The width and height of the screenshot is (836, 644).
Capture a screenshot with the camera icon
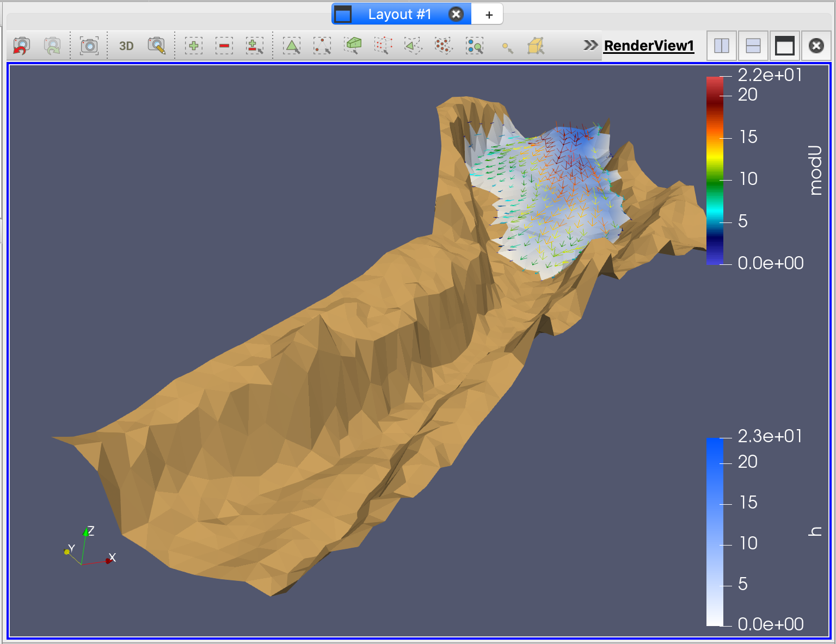click(x=89, y=46)
